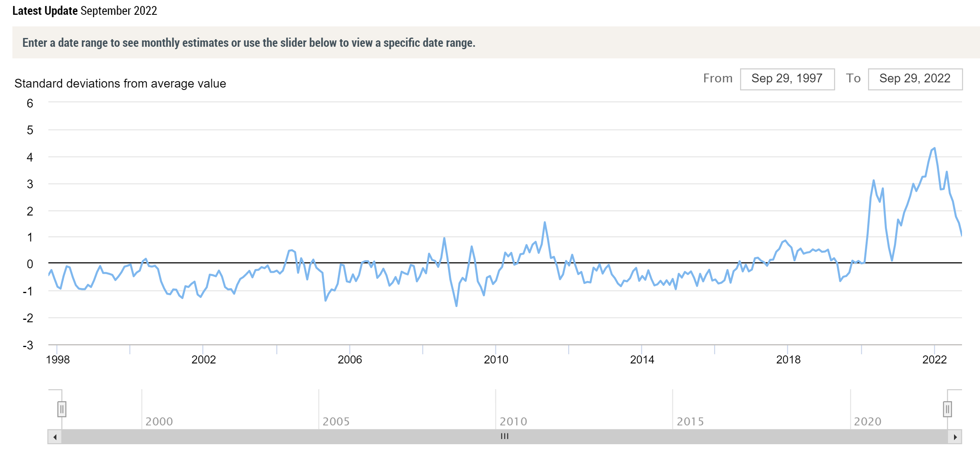Click the 2020 marker in range navigator
This screenshot has width=980, height=453.
[x=867, y=421]
